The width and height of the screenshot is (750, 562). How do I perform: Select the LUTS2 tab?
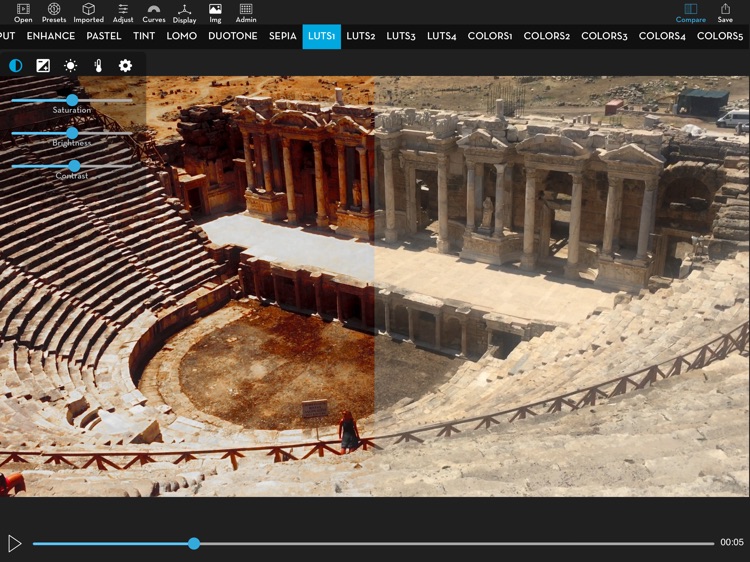pos(361,36)
